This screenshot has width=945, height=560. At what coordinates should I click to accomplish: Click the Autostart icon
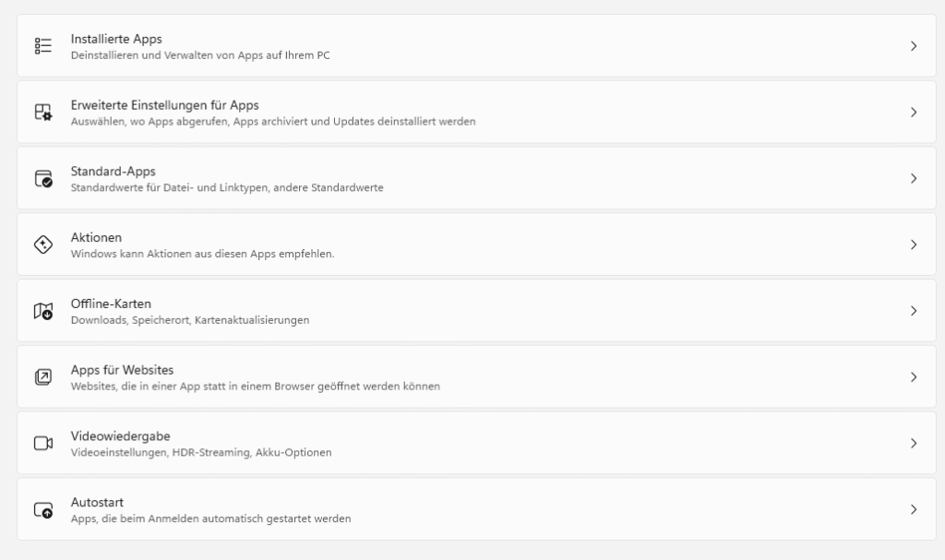coord(43,510)
